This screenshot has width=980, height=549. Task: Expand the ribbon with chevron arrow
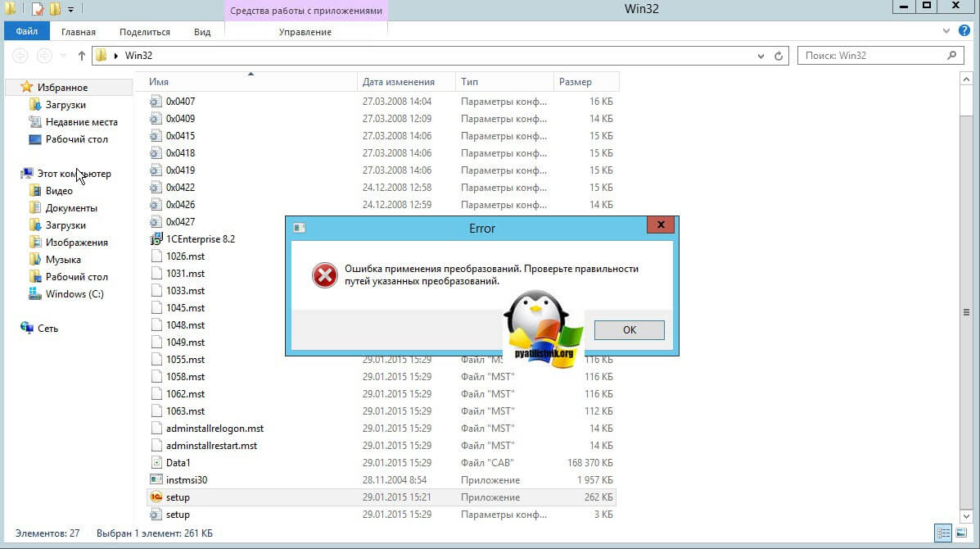click(x=946, y=31)
